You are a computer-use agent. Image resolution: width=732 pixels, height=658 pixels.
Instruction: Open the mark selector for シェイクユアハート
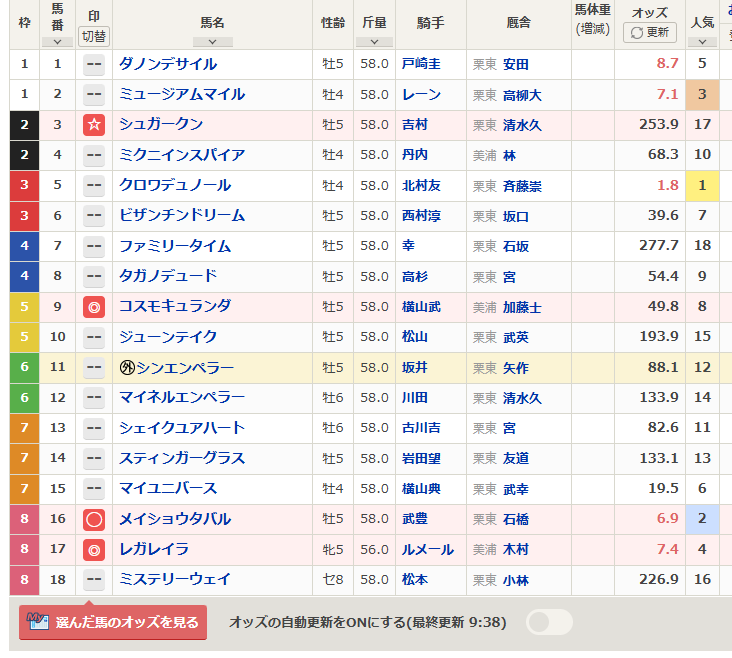point(94,428)
